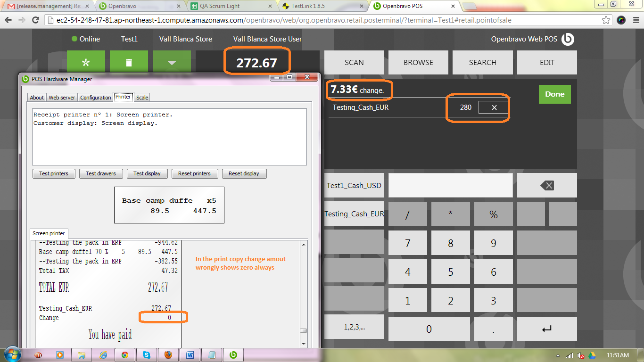Viewport: 644px width, 362px height.
Task: Select Test1_Cash_USD payment method
Action: tap(354, 185)
